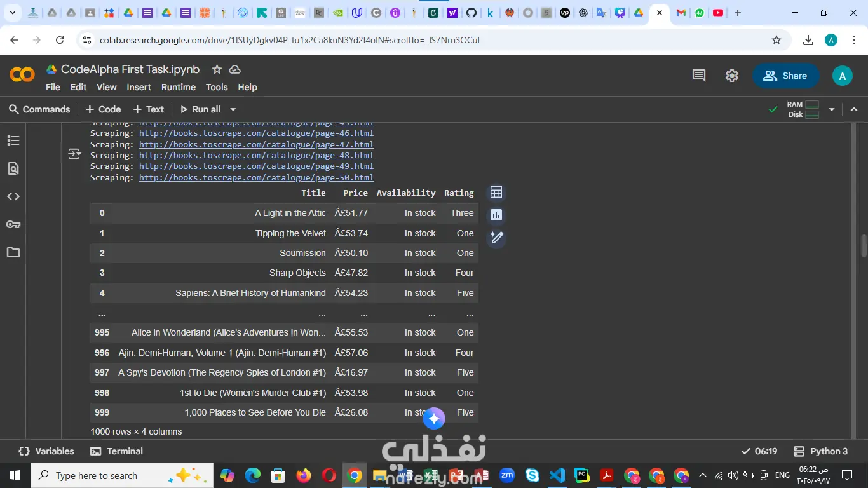Open the Insert menu
Screen dimensions: 868x488
(139, 87)
